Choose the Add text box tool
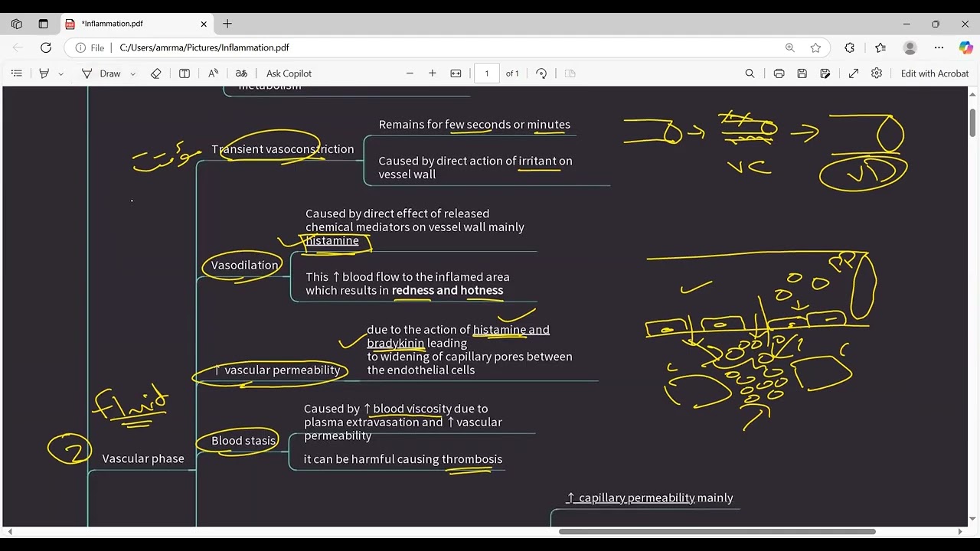 point(185,73)
